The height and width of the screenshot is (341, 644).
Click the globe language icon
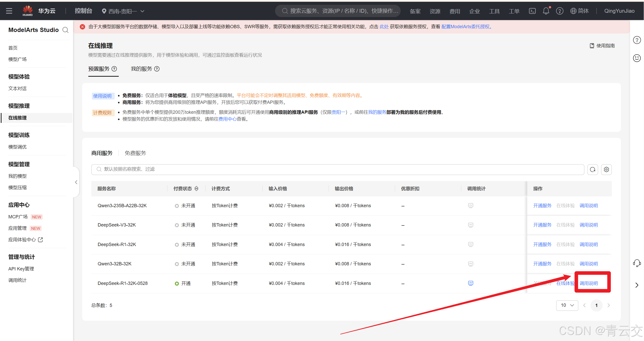click(x=573, y=11)
